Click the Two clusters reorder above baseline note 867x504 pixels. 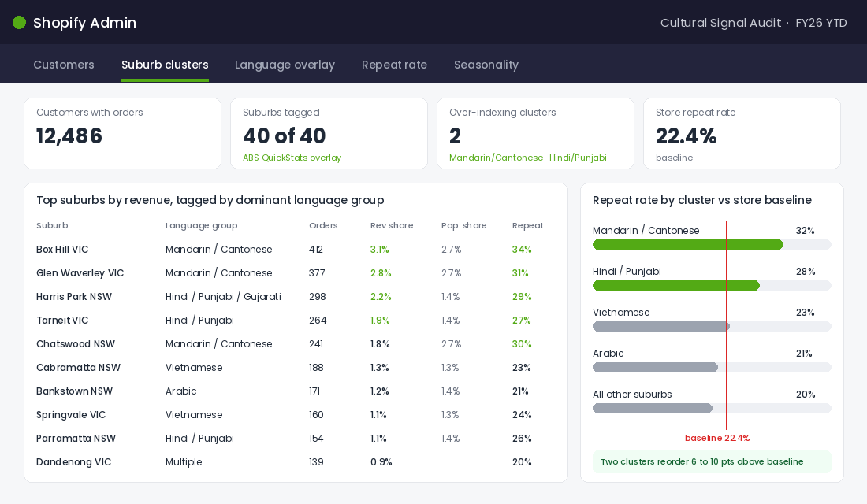click(x=713, y=462)
